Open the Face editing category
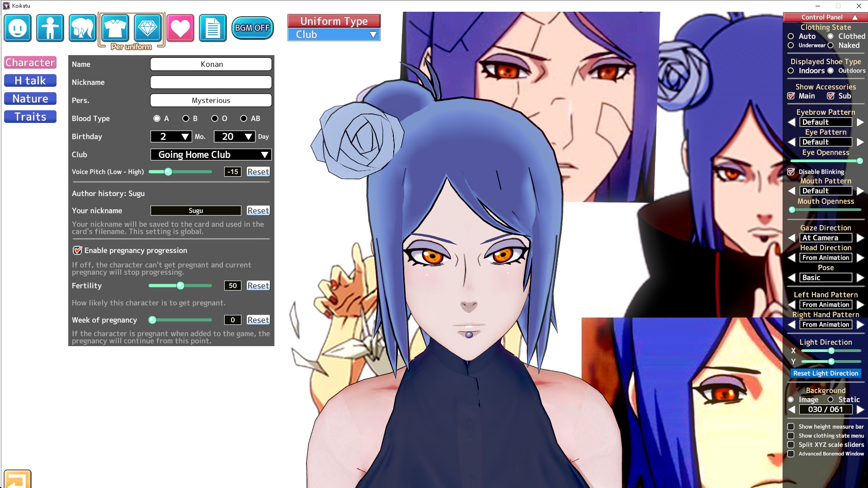 (x=18, y=28)
